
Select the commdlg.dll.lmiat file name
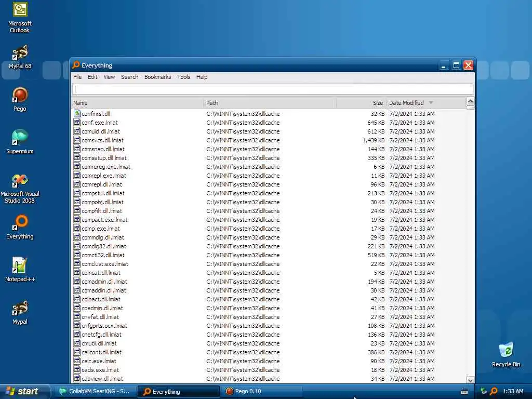[x=103, y=237]
